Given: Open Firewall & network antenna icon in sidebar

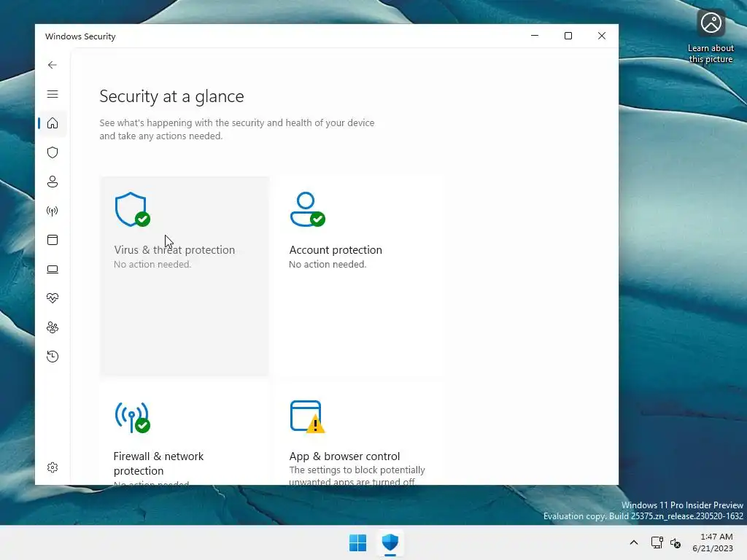Looking at the screenshot, I should tap(53, 211).
